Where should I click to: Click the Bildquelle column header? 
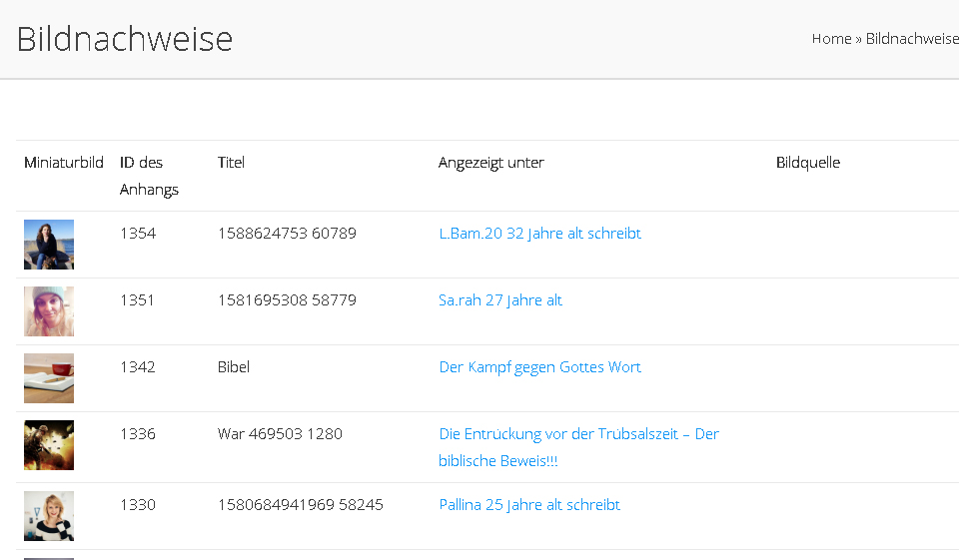[807, 163]
